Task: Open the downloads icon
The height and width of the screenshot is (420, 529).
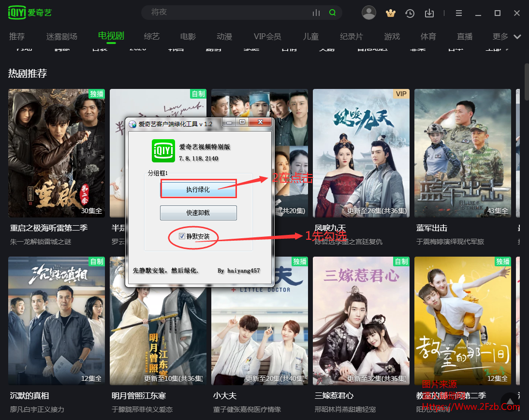Action: coord(429,13)
